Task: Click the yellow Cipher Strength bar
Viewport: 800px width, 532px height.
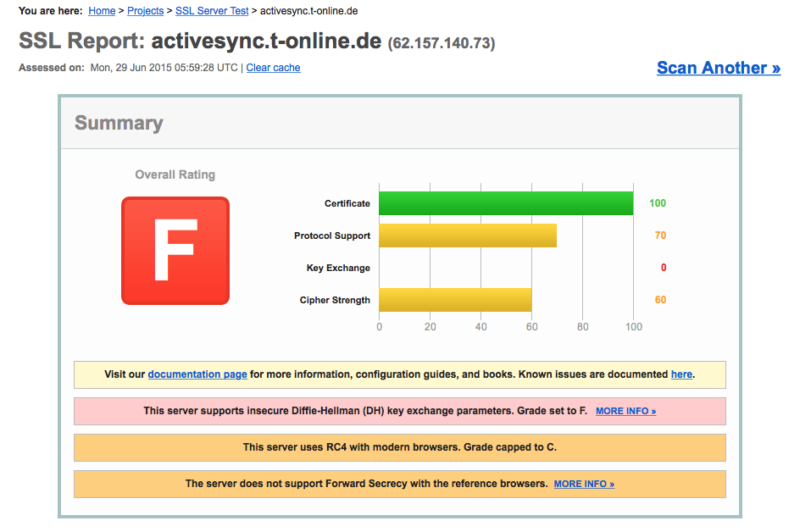Action: pos(455,299)
